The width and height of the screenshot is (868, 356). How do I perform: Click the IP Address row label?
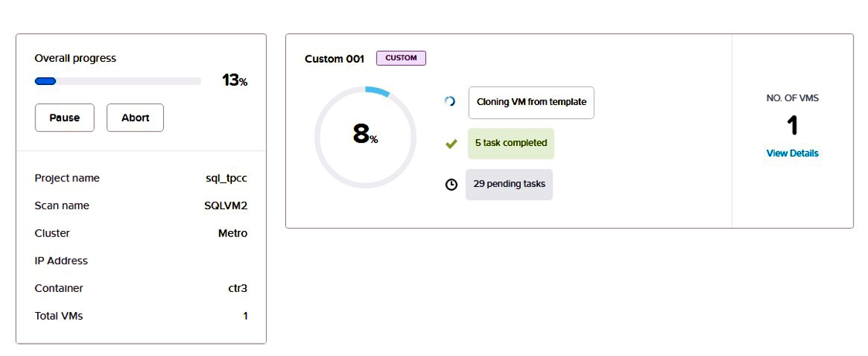pyautogui.click(x=61, y=261)
